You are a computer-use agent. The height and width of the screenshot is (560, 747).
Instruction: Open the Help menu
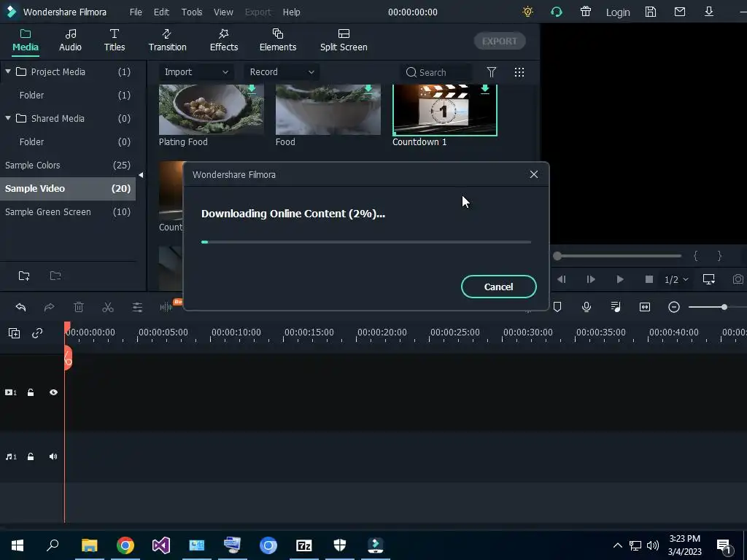pos(291,12)
